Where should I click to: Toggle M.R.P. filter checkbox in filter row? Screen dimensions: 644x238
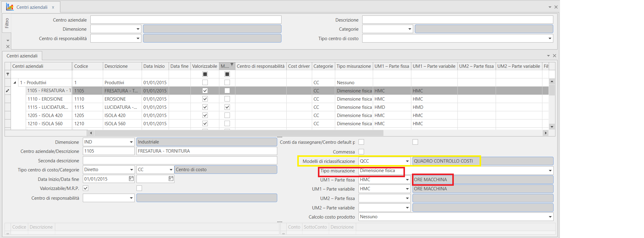227,74
